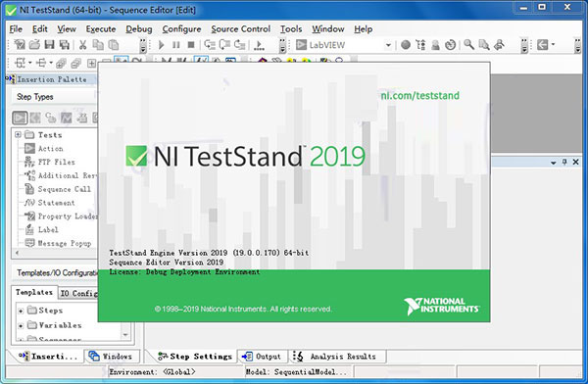The height and width of the screenshot is (384, 588).
Task: Toggle the pin on the right pane
Action: [x=564, y=162]
